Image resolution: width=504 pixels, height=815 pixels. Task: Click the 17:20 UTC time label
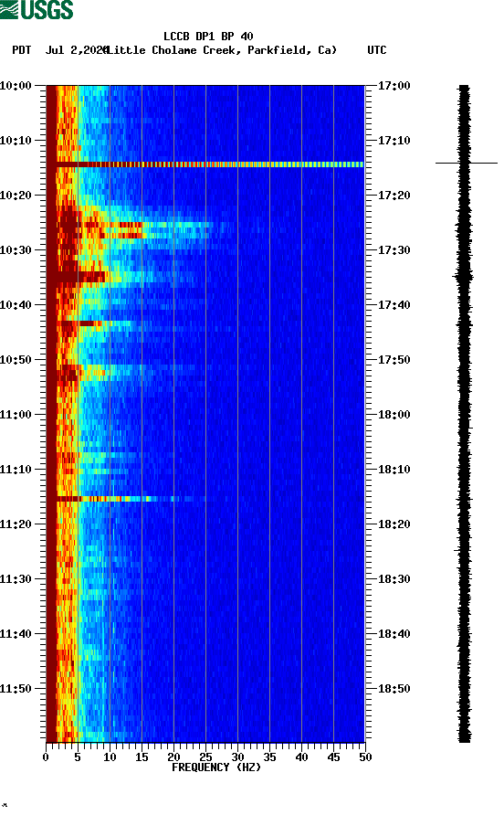[394, 195]
